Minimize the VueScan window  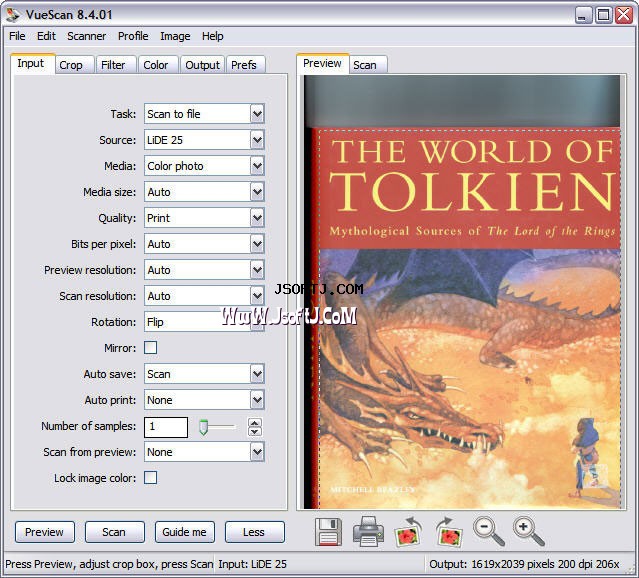pyautogui.click(x=584, y=15)
